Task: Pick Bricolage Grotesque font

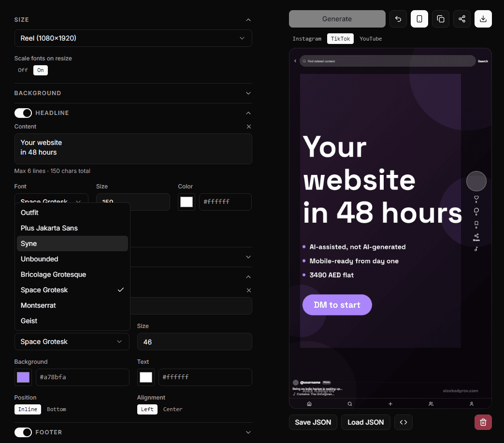Action: point(72,274)
